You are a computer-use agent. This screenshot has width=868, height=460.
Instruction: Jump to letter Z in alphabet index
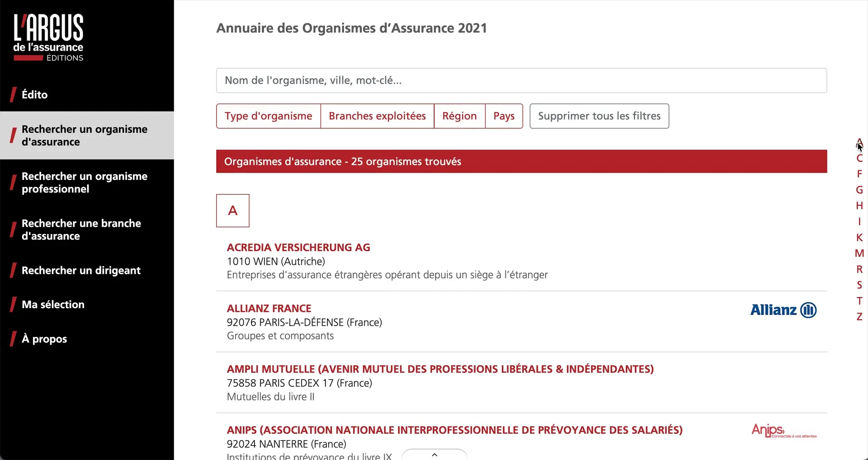pos(859,316)
